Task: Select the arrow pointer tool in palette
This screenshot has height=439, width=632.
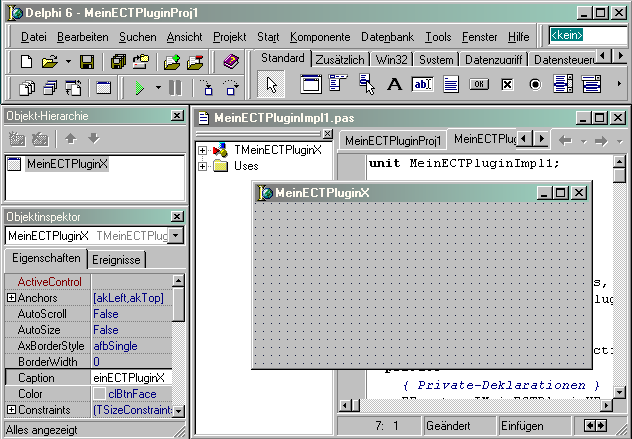Action: [x=271, y=84]
